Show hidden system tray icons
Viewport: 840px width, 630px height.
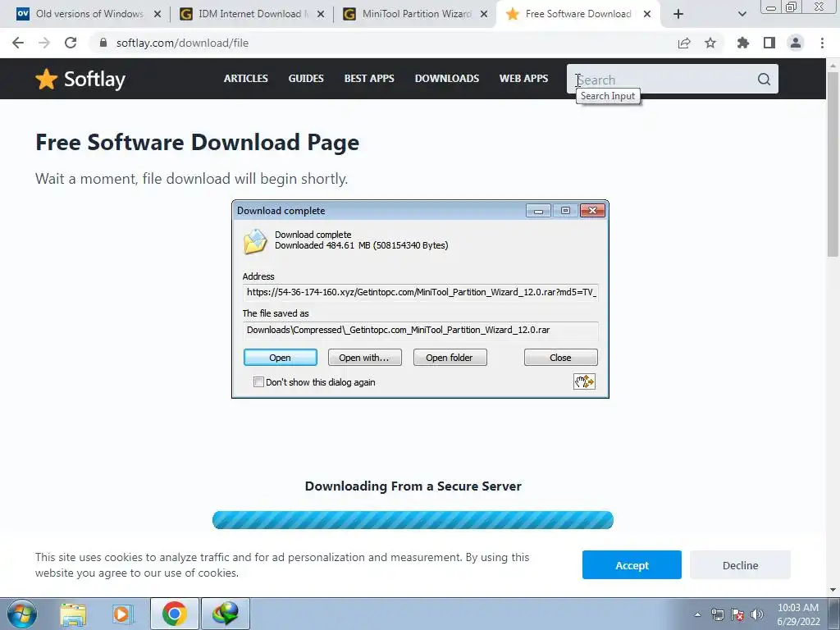(x=697, y=614)
